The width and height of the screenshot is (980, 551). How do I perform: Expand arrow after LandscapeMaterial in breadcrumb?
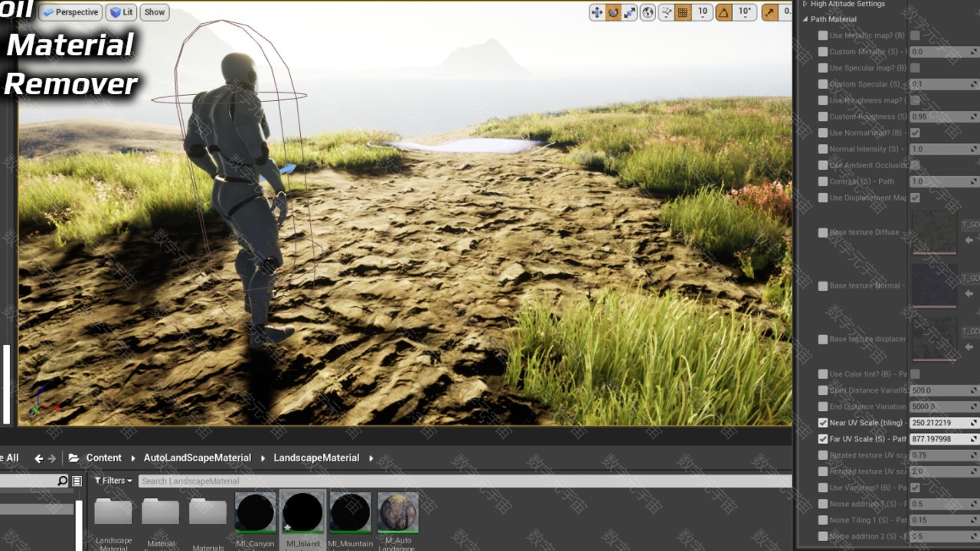371,458
